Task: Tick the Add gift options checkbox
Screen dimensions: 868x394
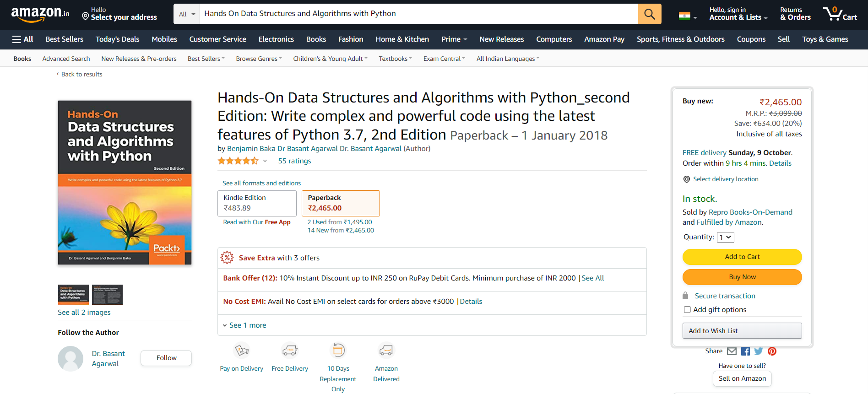Action: pos(687,310)
